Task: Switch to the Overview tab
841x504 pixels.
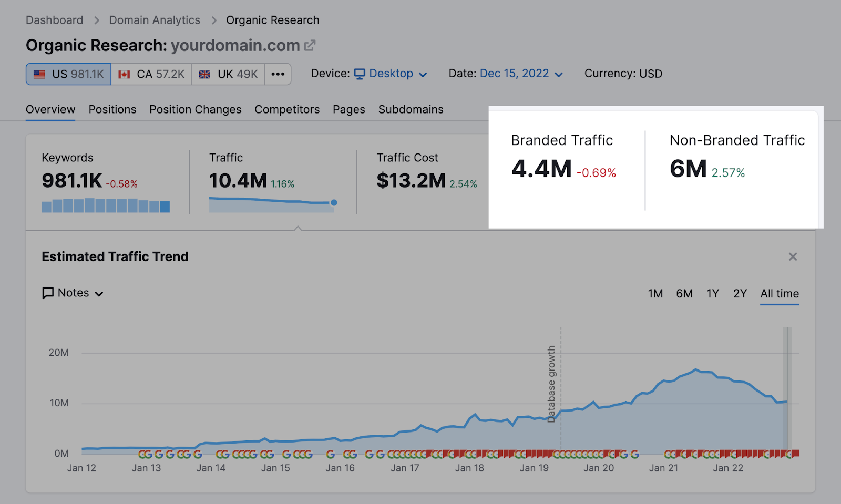Action: click(50, 109)
